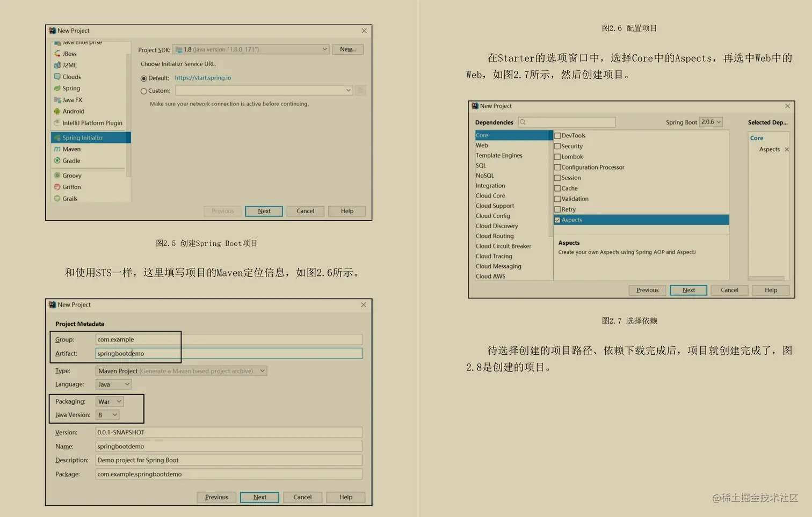Select the Custom initializr URL radio button

point(143,91)
